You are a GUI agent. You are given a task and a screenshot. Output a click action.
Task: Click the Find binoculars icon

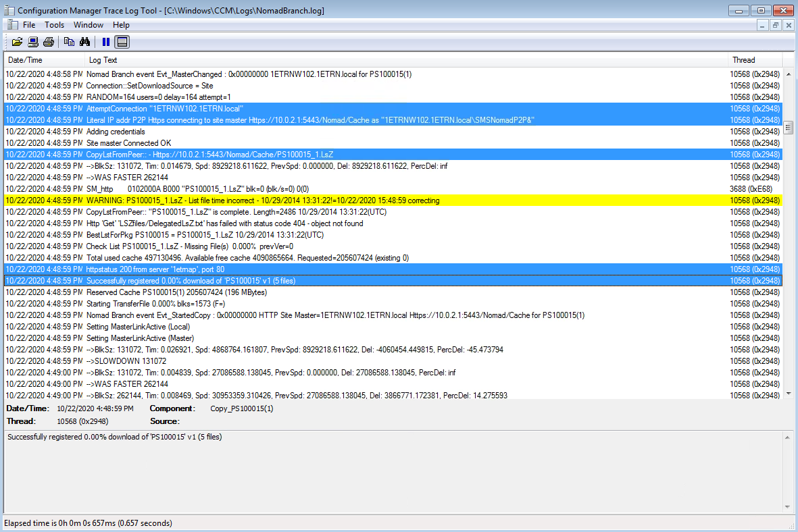(85, 42)
